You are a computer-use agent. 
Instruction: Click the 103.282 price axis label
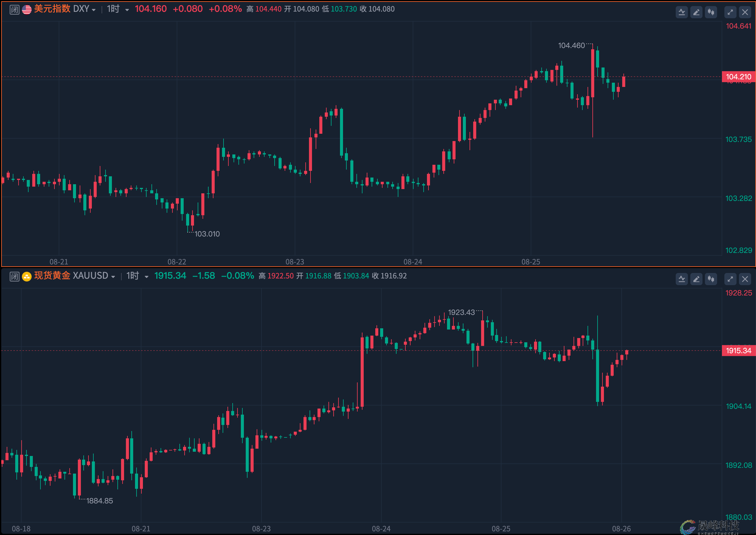pos(739,198)
